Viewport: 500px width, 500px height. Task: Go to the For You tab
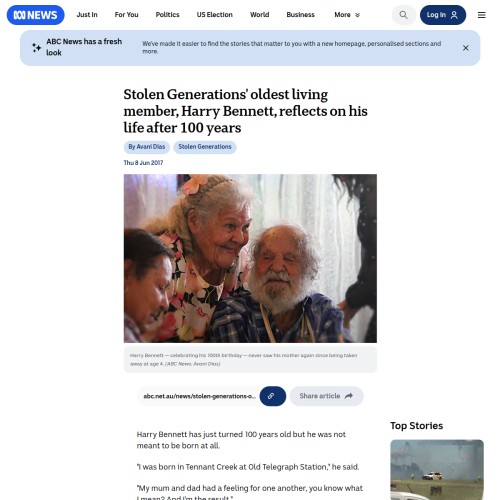126,15
